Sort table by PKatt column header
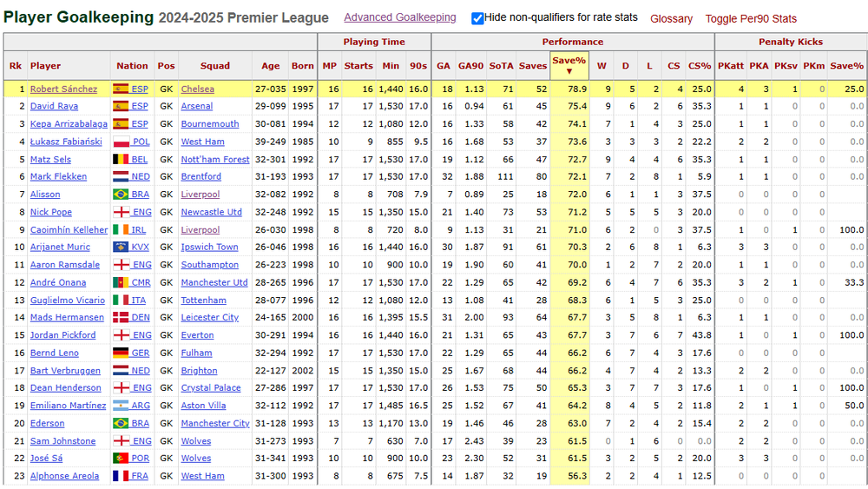Viewport: 868px width, 489px height. tap(731, 65)
